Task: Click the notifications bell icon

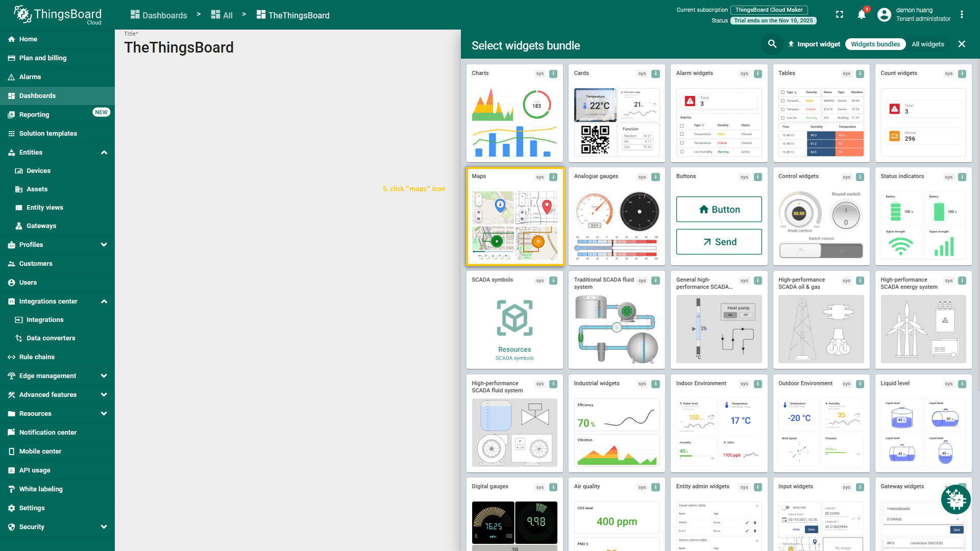Action: pyautogui.click(x=862, y=15)
